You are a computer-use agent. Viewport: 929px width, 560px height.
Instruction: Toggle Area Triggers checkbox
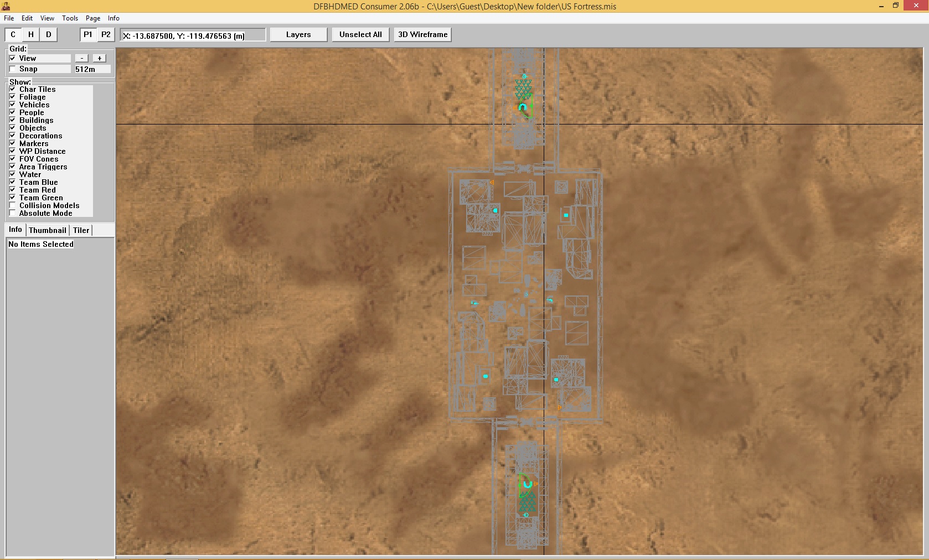pyautogui.click(x=12, y=167)
